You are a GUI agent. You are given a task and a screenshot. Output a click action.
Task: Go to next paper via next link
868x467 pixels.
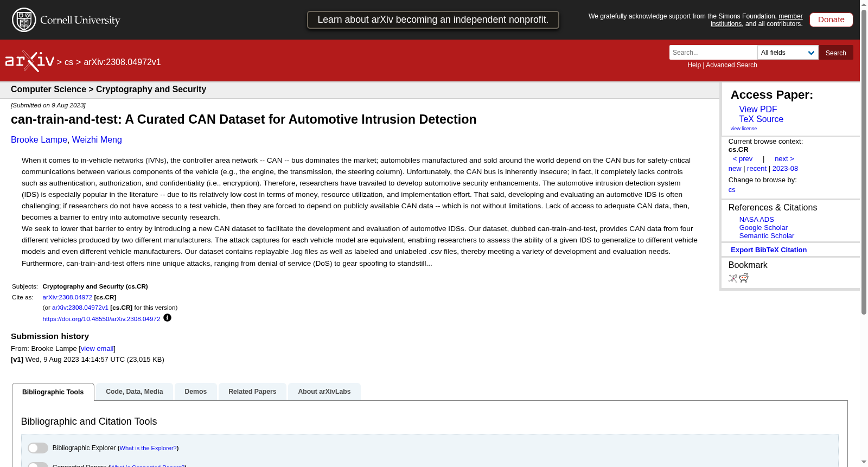(784, 159)
